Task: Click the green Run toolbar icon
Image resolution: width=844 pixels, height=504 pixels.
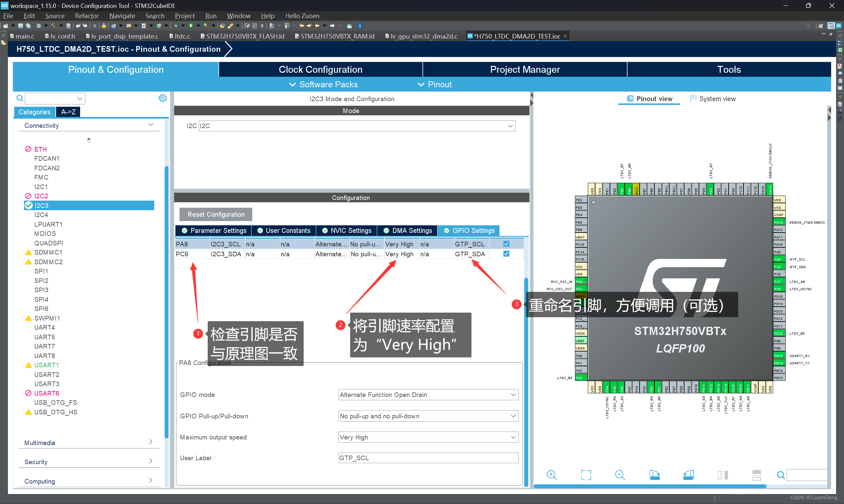Action: pyautogui.click(x=191, y=26)
